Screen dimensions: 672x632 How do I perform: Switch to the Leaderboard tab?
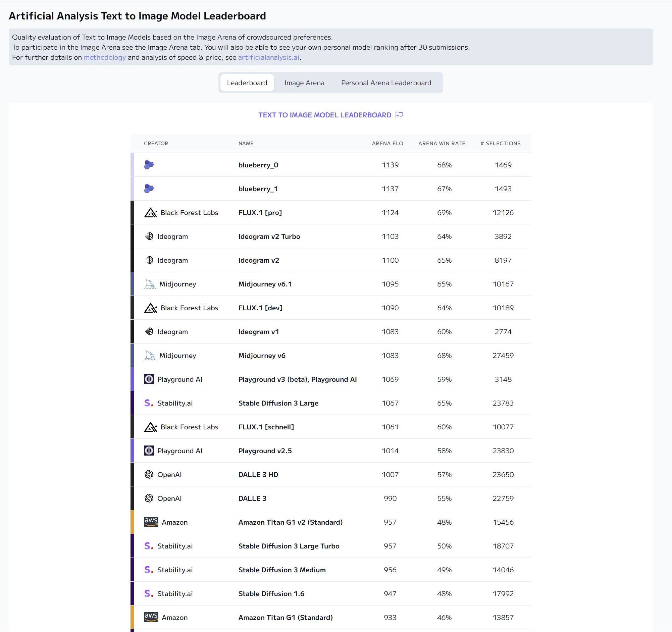[x=247, y=83]
